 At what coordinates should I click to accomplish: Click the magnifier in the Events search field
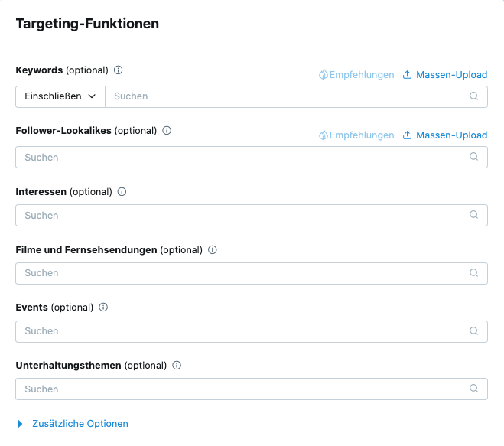click(473, 330)
